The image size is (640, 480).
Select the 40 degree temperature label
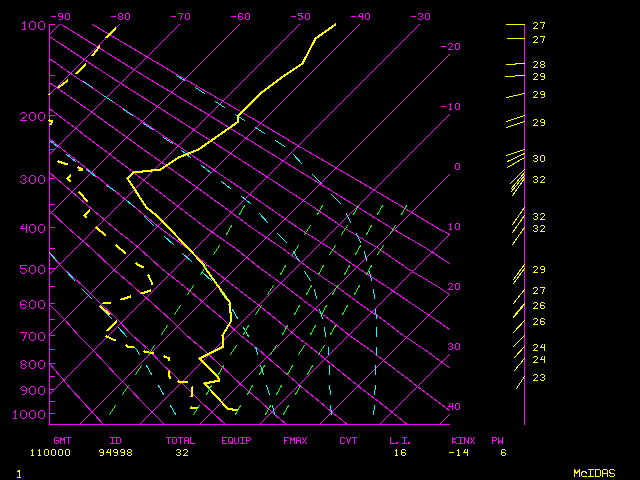click(454, 407)
